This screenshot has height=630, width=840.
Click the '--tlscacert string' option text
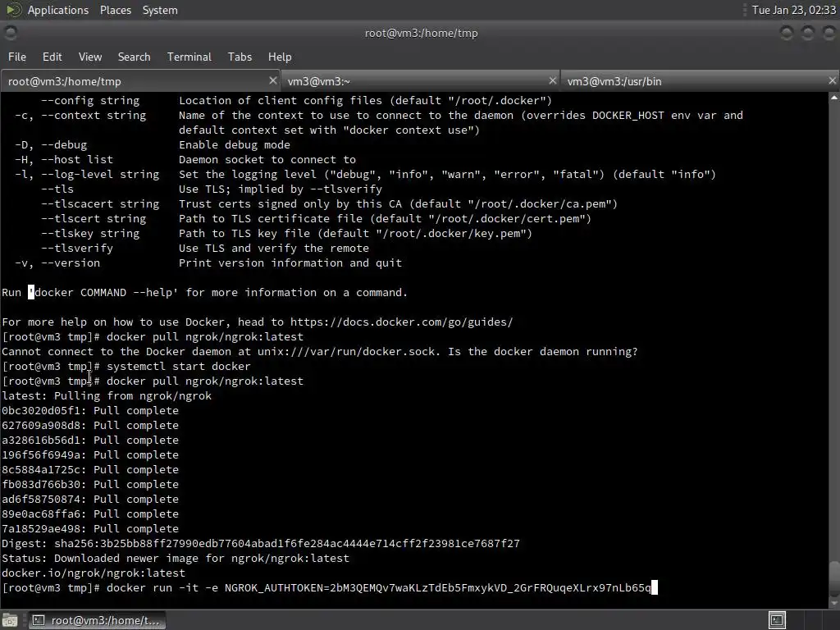100,203
